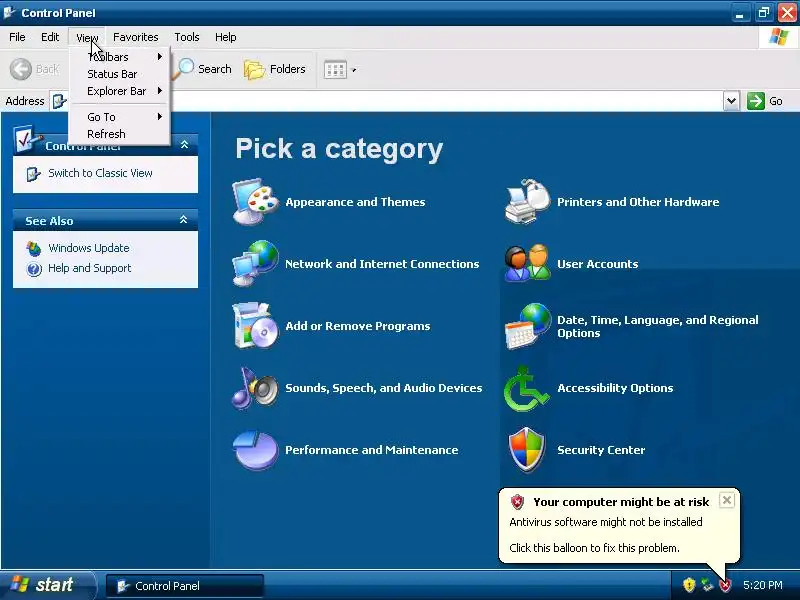
Task: Click the Security Center link text
Action: coord(601,450)
